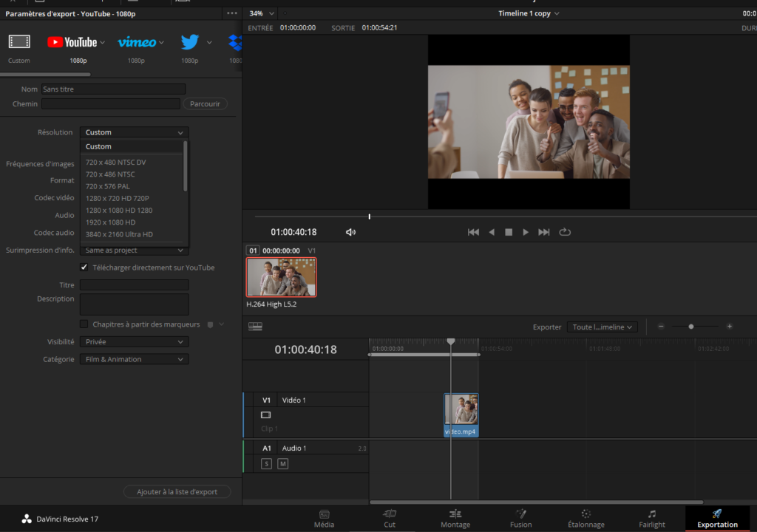Select the Vimeo export preset
Image resolution: width=757 pixels, height=532 pixels.
(x=137, y=42)
